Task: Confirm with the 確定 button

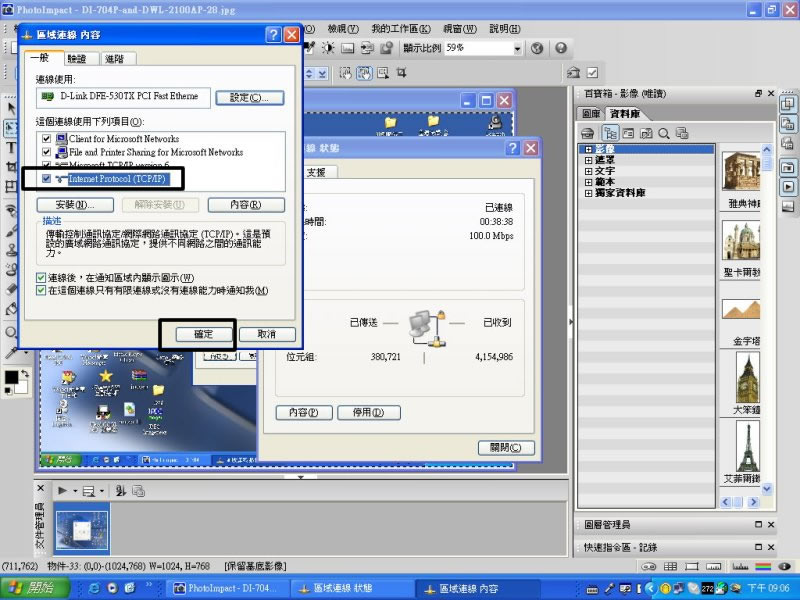Action: point(204,334)
